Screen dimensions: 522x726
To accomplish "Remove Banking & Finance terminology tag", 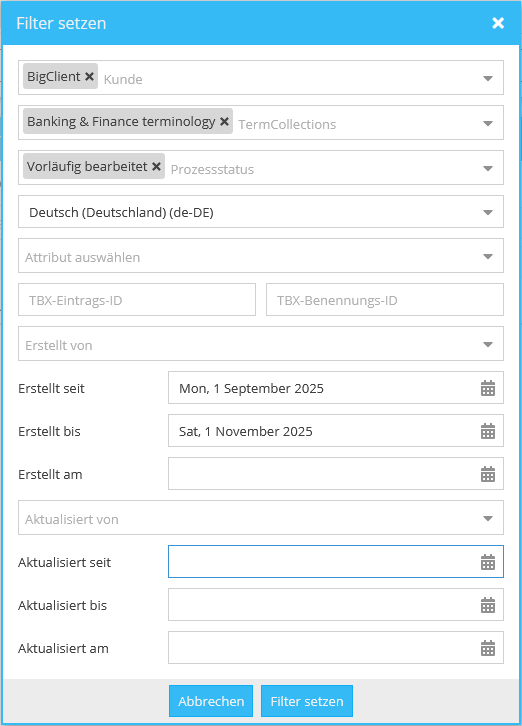I will 224,121.
